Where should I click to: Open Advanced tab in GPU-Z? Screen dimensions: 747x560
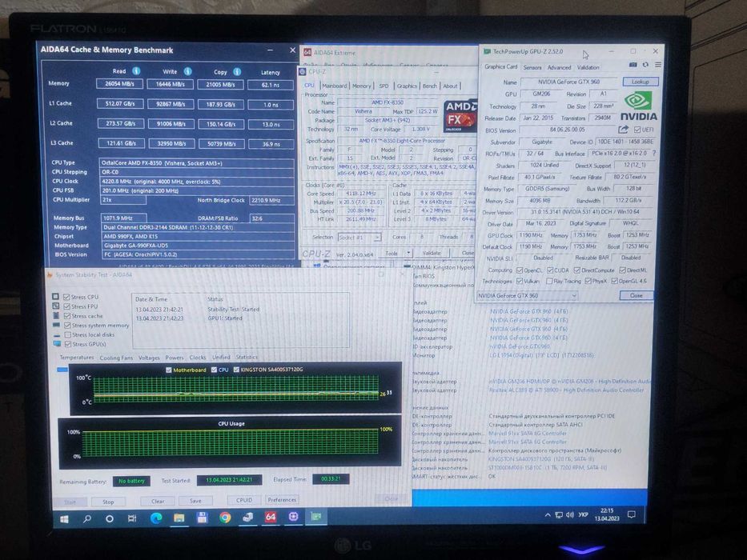coord(559,68)
